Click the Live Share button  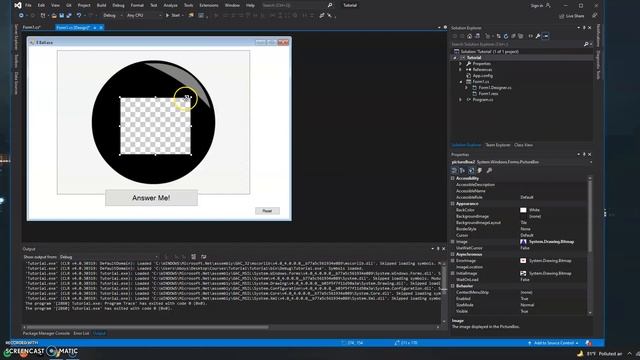(571, 16)
